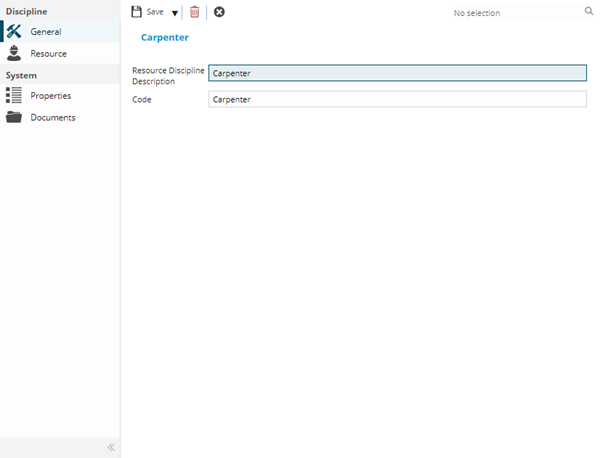Image resolution: width=600 pixels, height=458 pixels.
Task: Open the Properties section label
Action: click(50, 96)
